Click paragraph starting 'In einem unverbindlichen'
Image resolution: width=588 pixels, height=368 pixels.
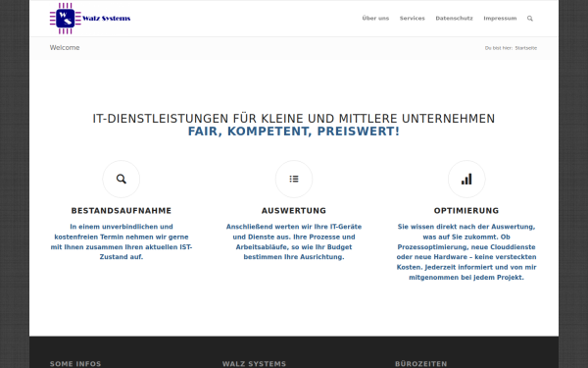[x=122, y=241]
